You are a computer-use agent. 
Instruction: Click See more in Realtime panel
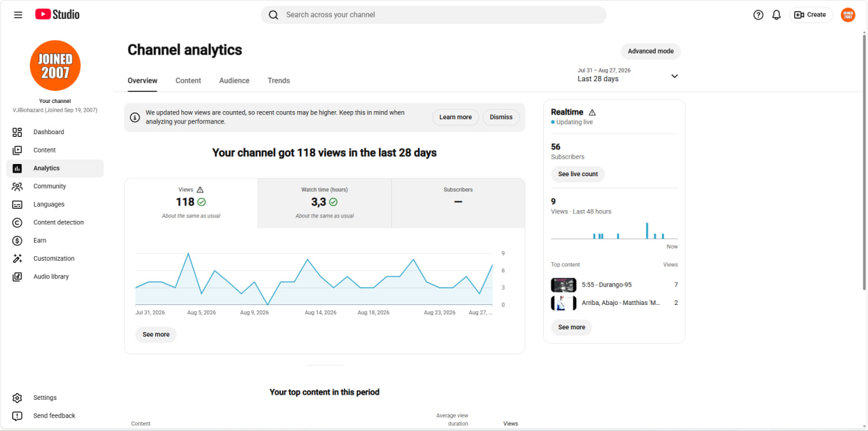(572, 327)
